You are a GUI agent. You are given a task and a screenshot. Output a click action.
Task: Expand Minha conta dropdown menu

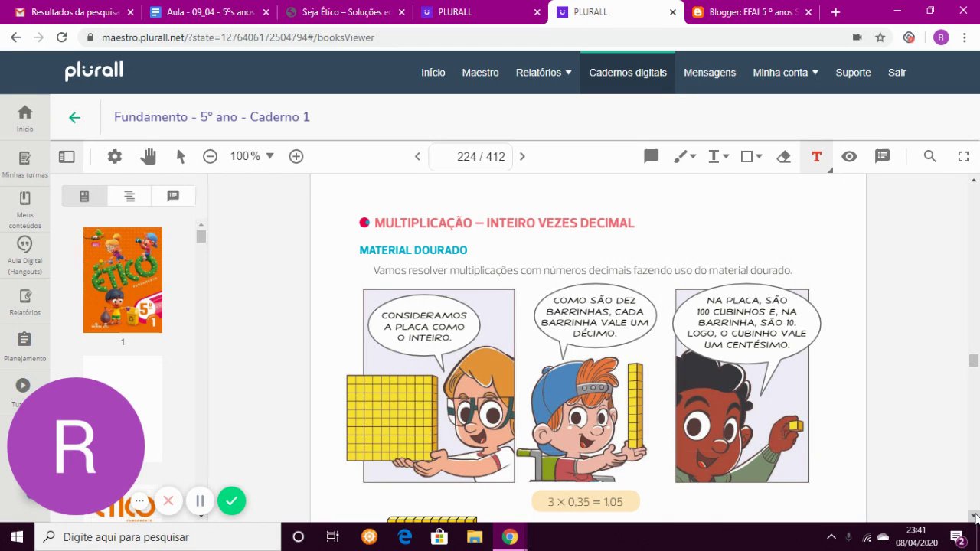click(x=786, y=73)
